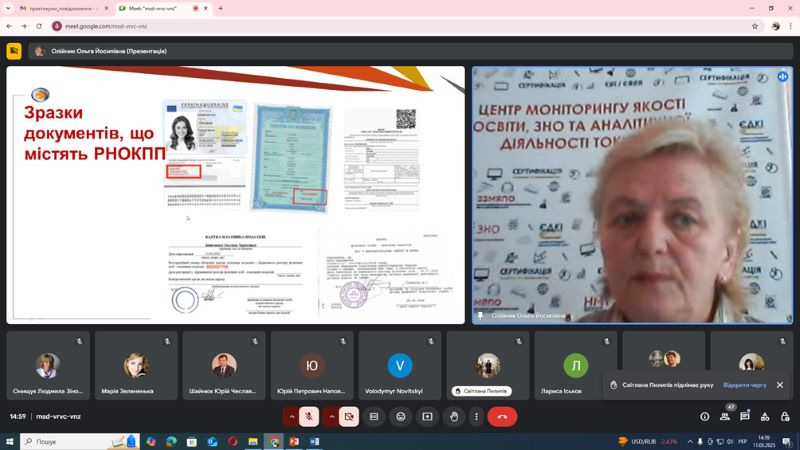Image resolution: width=800 pixels, height=450 pixels.
Task: Turn on captions in Meet toolbar
Action: (374, 417)
